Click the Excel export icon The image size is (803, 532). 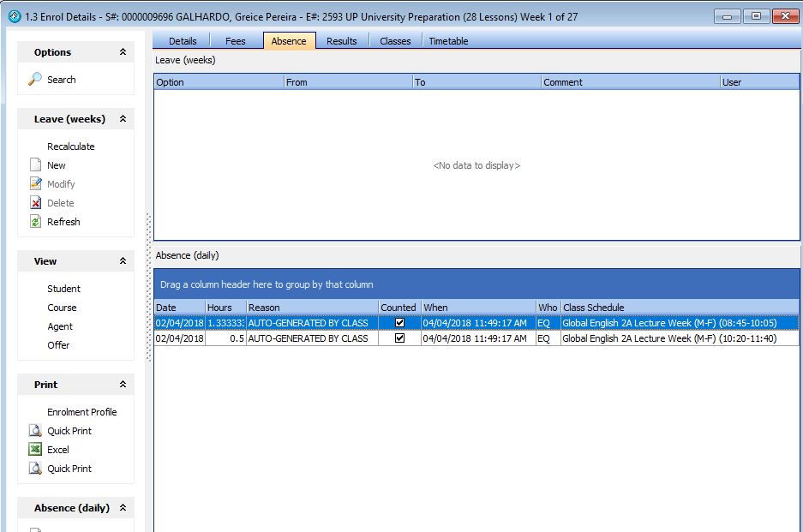(35, 450)
